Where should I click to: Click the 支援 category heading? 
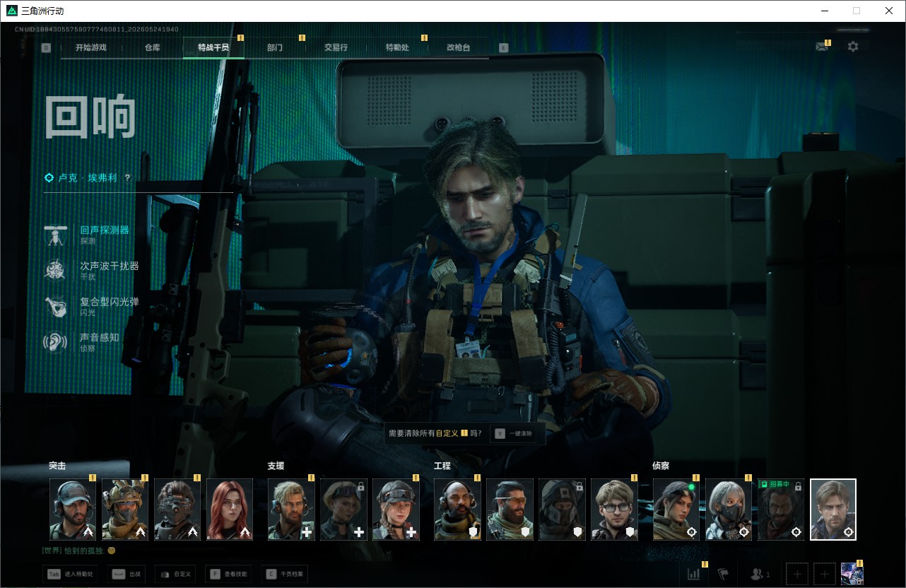[x=276, y=466]
